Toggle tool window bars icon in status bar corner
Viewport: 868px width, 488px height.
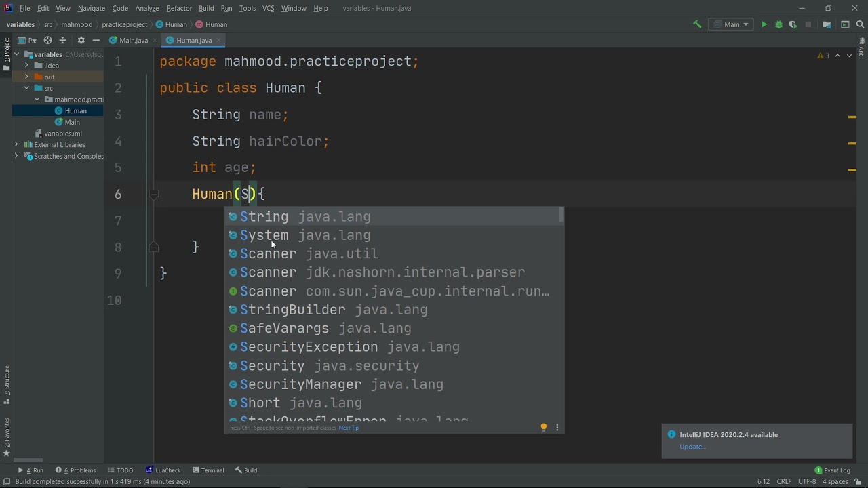tap(6, 481)
